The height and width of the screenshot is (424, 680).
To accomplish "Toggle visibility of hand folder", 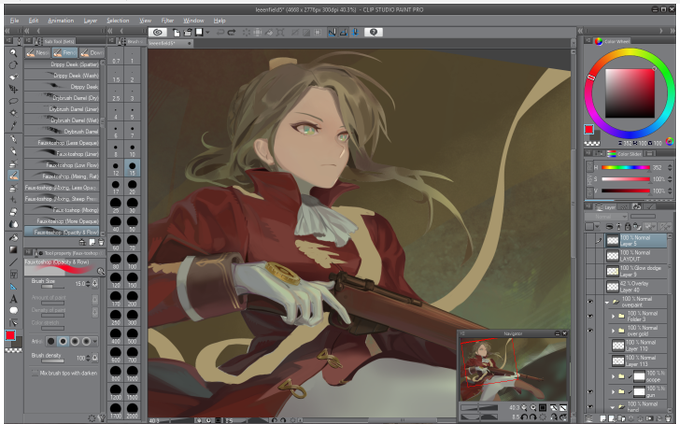I will coord(590,407).
